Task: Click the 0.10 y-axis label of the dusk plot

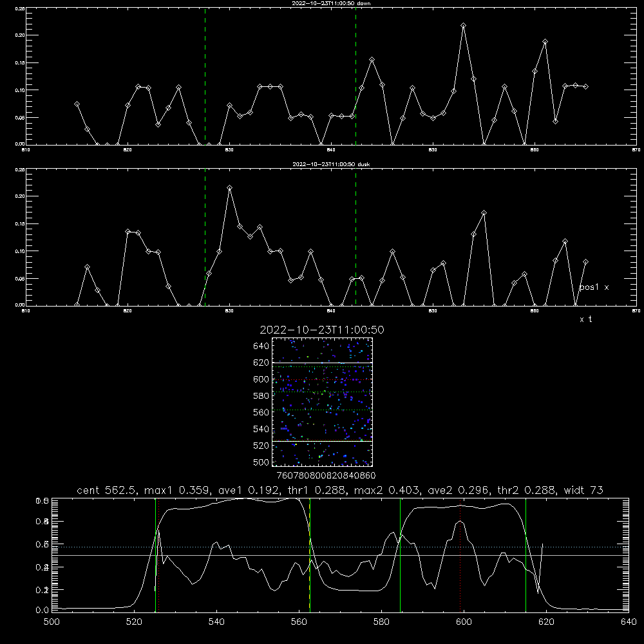Action: [x=20, y=251]
